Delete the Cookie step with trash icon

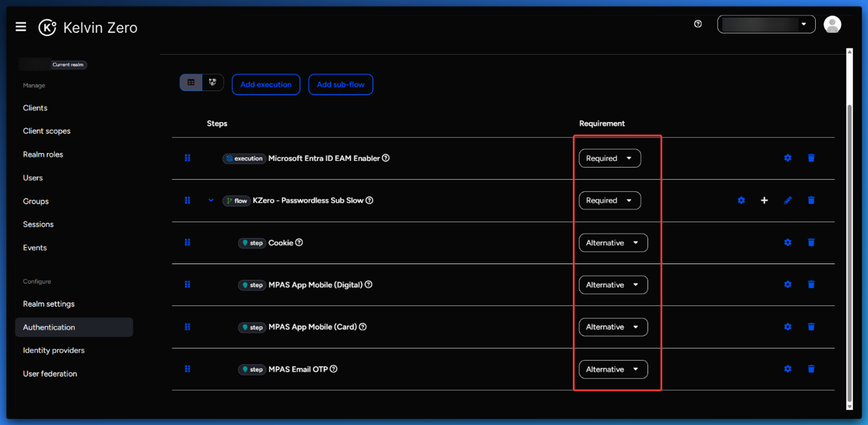(811, 242)
